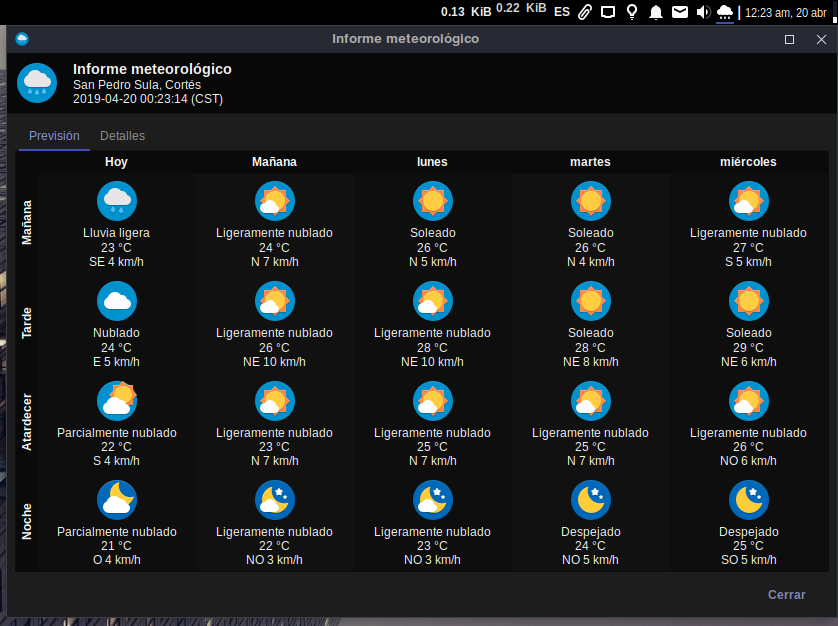The image size is (838, 626).
Task: Click martes Noche Despejado moon icon
Action: click(x=591, y=500)
